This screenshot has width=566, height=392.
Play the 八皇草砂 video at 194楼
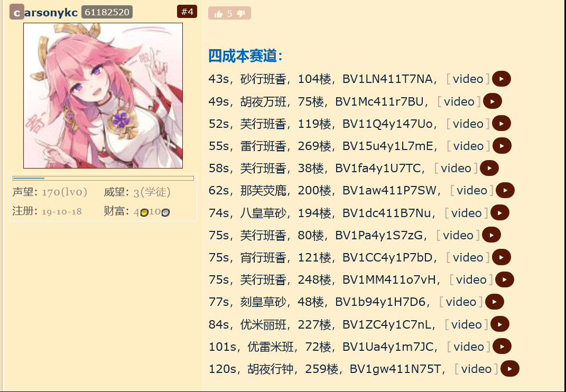pyautogui.click(x=500, y=212)
